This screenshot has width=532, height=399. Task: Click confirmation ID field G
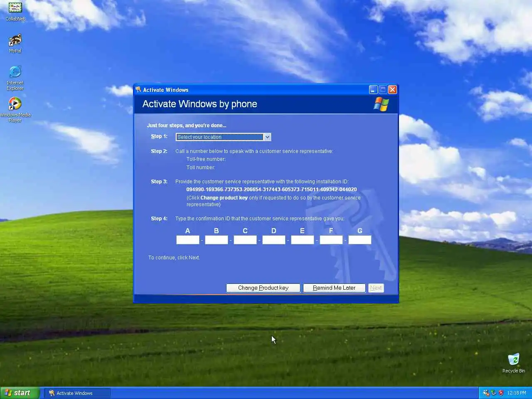[360, 240]
